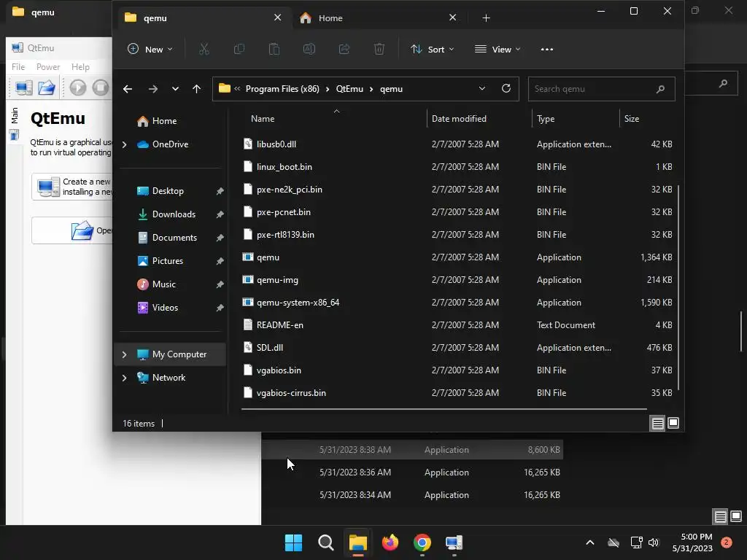Switch to details view icon in status bar
Viewport: 747px width, 560px height.
(657, 423)
